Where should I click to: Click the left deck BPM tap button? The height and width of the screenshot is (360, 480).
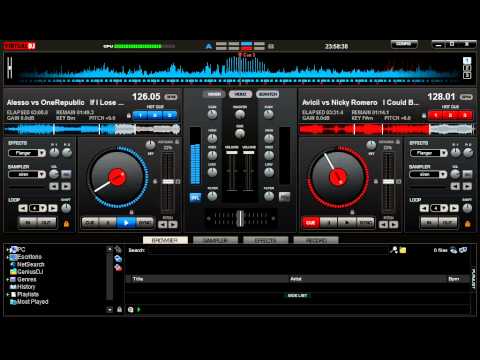click(x=171, y=97)
